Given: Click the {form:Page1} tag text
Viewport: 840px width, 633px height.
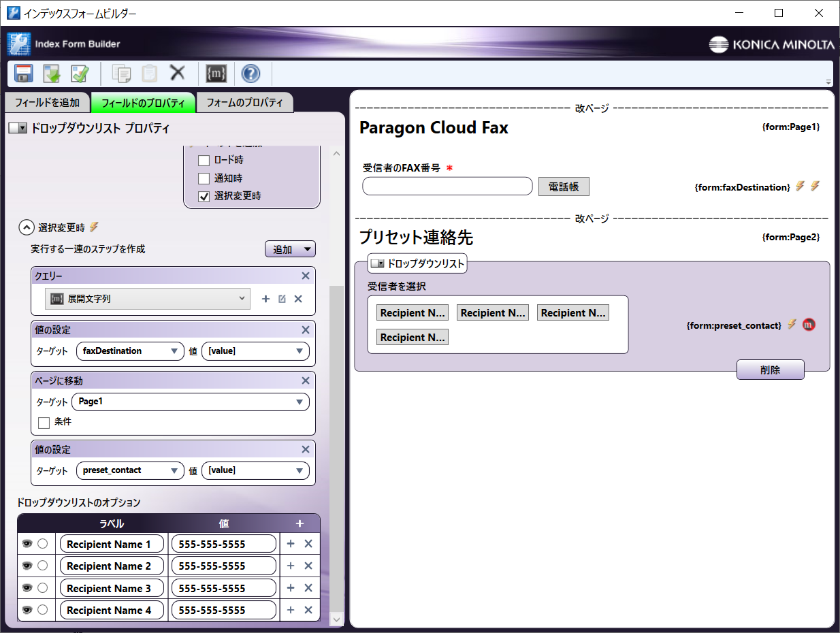Looking at the screenshot, I should click(791, 127).
